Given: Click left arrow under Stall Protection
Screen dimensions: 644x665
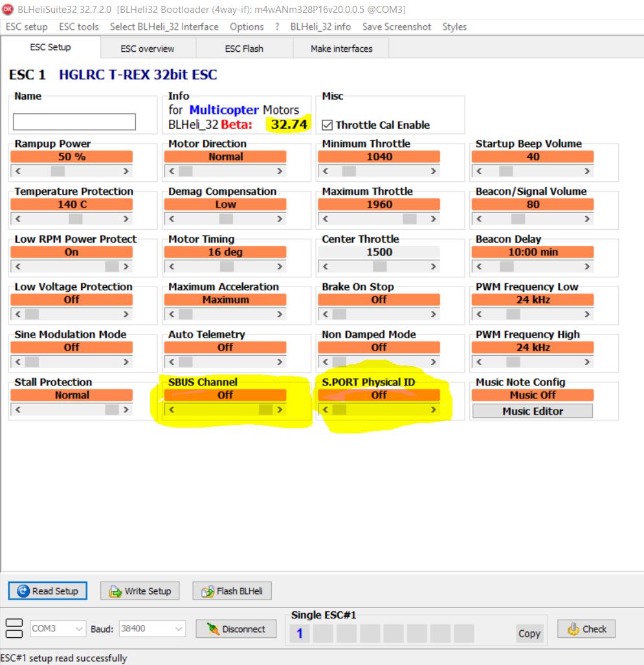Looking at the screenshot, I should point(18,409).
